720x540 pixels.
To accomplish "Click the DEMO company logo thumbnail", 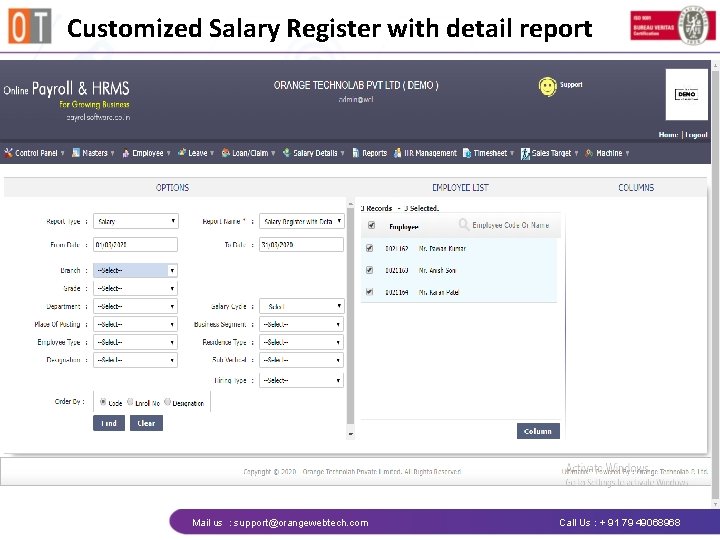I will [x=686, y=94].
